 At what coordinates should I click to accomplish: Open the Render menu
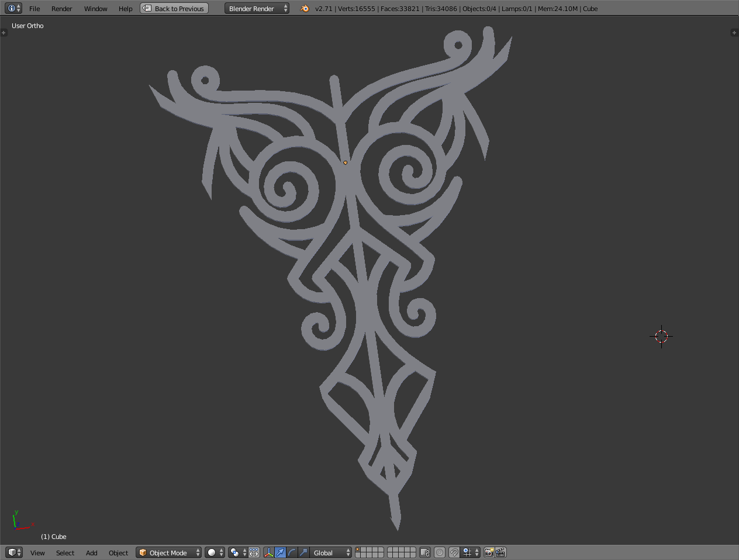point(62,9)
